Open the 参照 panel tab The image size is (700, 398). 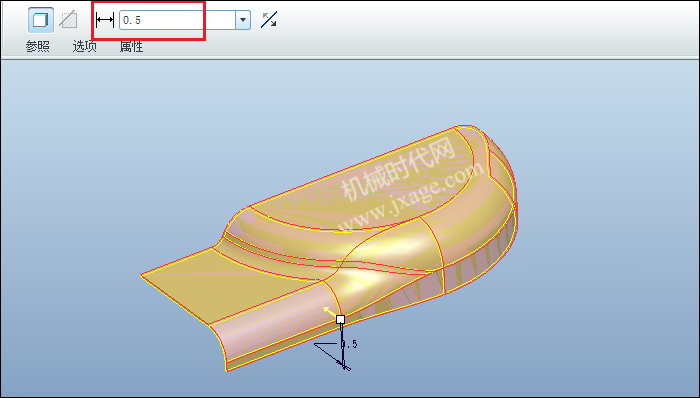click(38, 46)
